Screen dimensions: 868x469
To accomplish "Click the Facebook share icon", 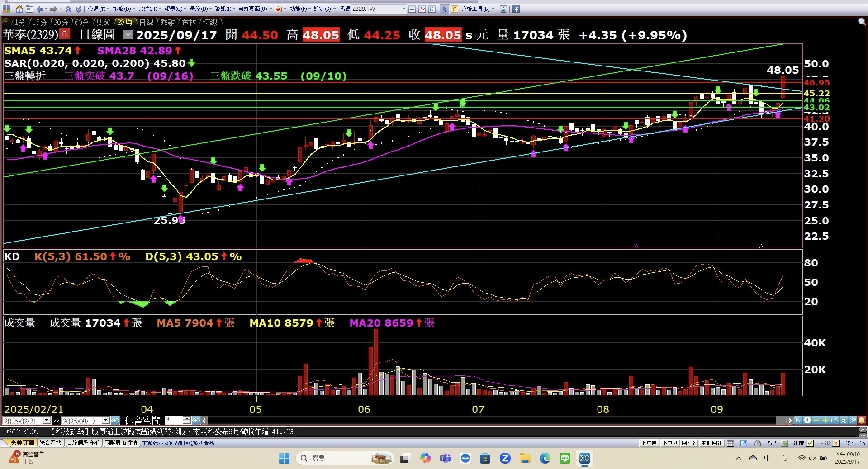I will pyautogui.click(x=516, y=9).
